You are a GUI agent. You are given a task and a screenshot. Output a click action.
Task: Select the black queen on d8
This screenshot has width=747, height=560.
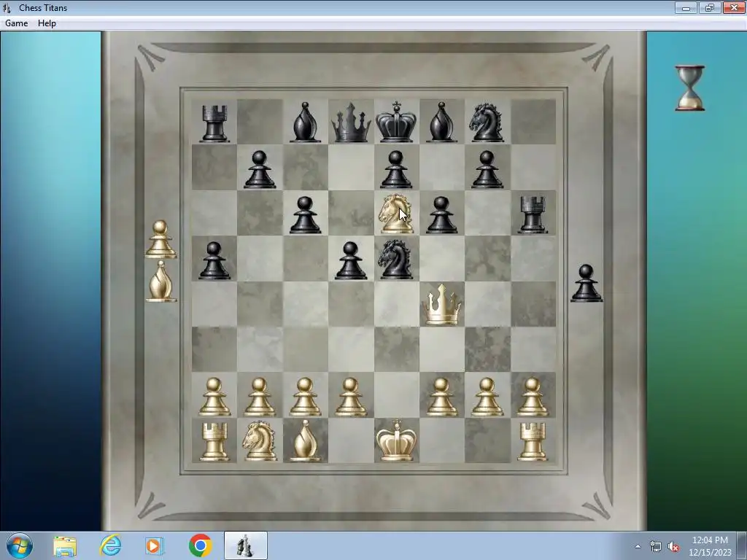[351, 122]
